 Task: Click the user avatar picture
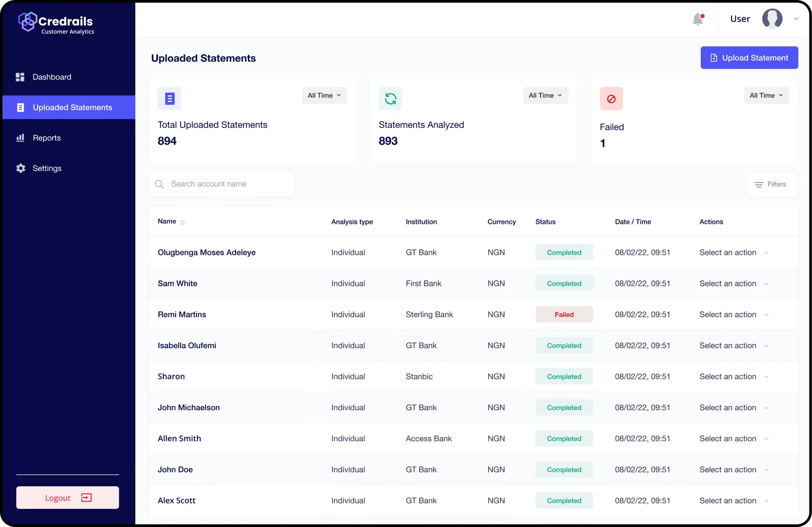pos(772,19)
